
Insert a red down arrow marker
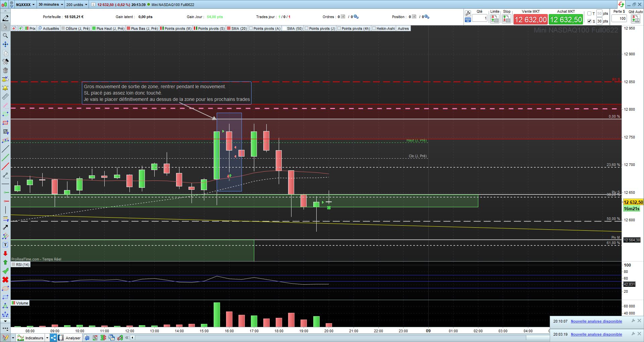pos(5,253)
